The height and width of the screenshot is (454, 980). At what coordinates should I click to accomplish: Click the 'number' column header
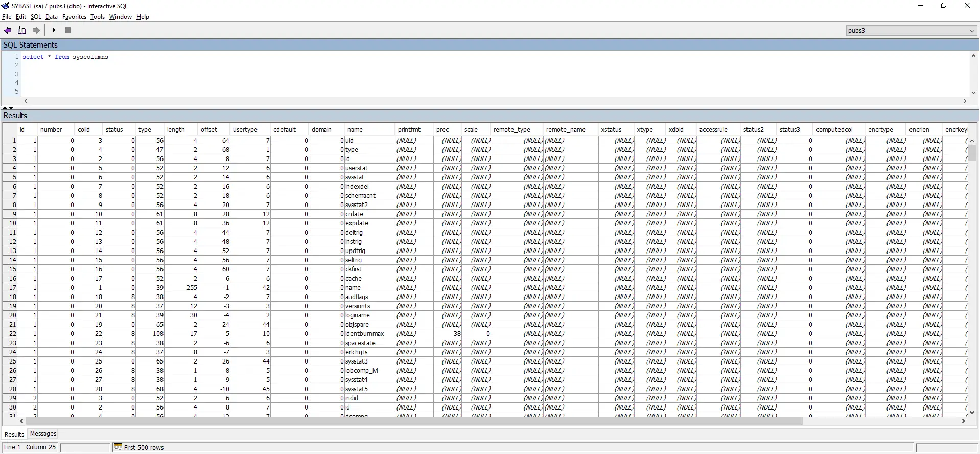tap(57, 130)
